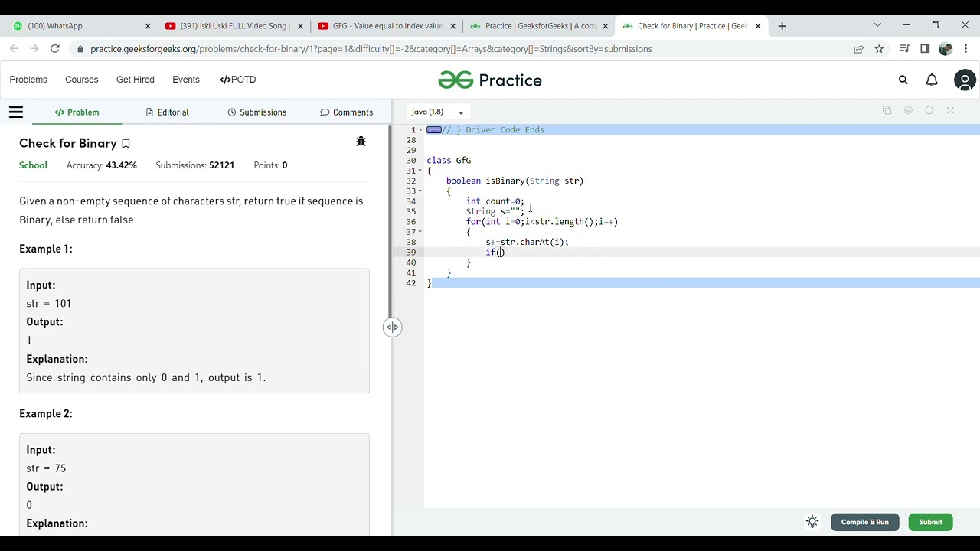Copy code using the editor copy icon
Image resolution: width=980 pixels, height=551 pixels.
pos(887,111)
